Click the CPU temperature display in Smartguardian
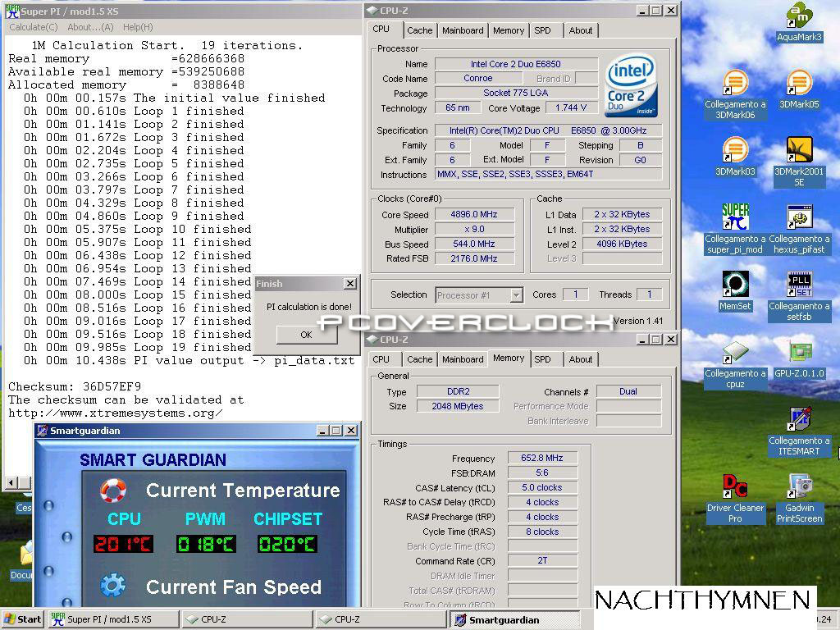Viewport: 840px width, 630px height. 123,545
